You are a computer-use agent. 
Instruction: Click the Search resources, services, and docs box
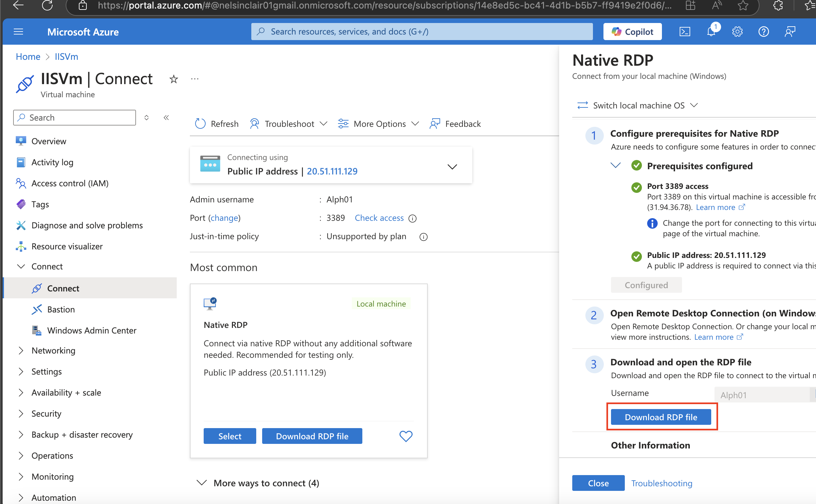(422, 32)
